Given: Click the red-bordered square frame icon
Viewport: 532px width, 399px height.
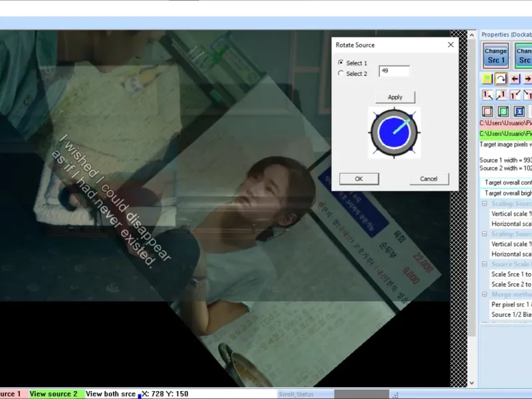Looking at the screenshot, I should point(487,111).
